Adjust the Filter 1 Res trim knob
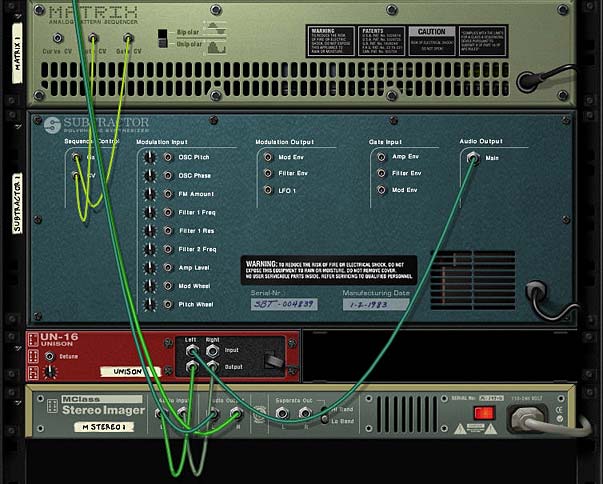The height and width of the screenshot is (484, 603). click(150, 231)
